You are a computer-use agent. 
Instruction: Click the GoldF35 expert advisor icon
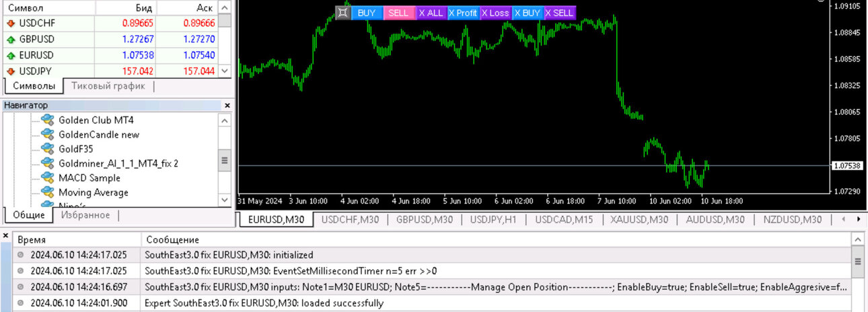pos(48,149)
